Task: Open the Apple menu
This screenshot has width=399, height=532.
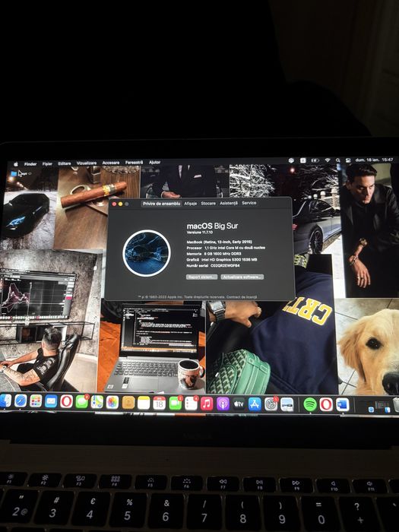Action: (x=16, y=164)
